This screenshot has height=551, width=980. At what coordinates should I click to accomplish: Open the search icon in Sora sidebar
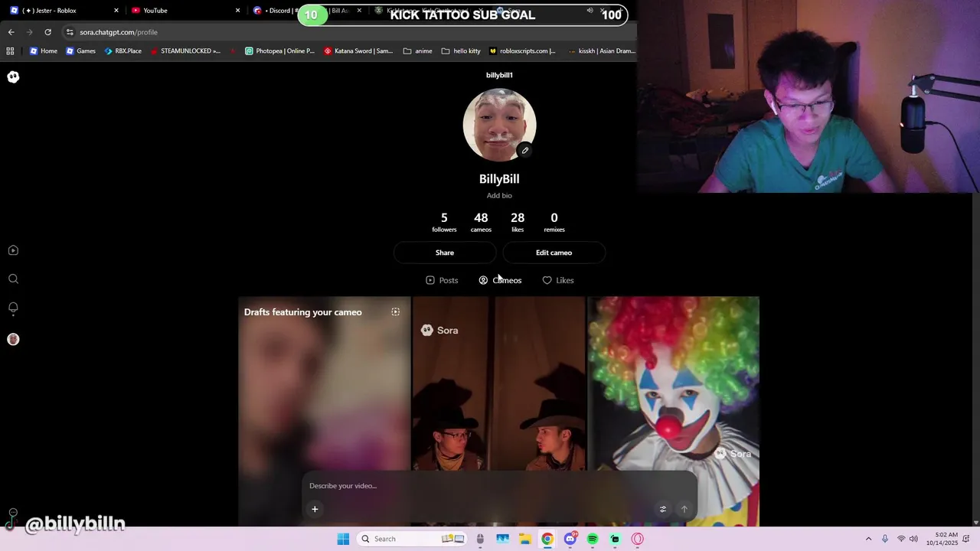[13, 279]
